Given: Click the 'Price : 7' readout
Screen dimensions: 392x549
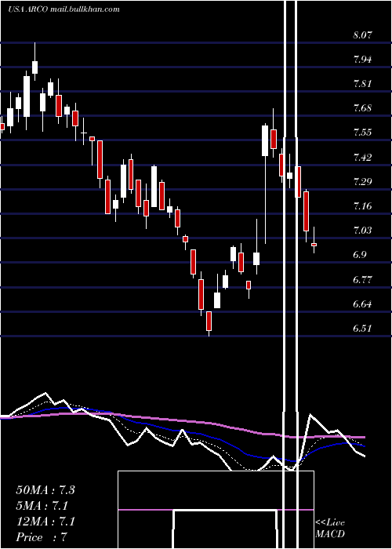Looking at the screenshot, I should click(42, 537).
